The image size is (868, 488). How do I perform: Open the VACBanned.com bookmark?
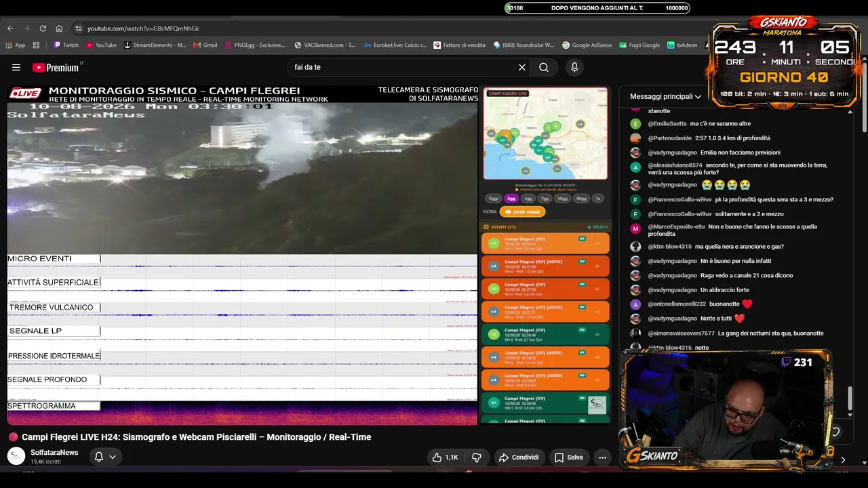pyautogui.click(x=325, y=45)
